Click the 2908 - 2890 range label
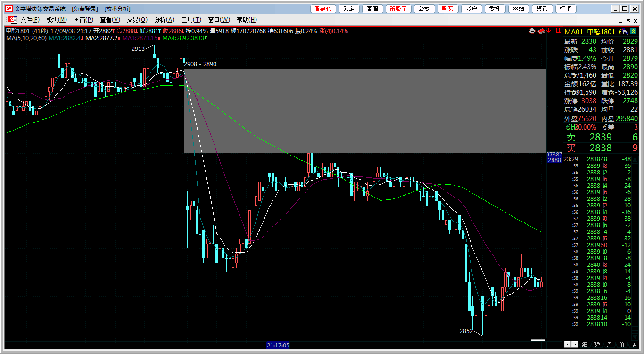Viewport: 644px width, 354px height. [x=200, y=64]
